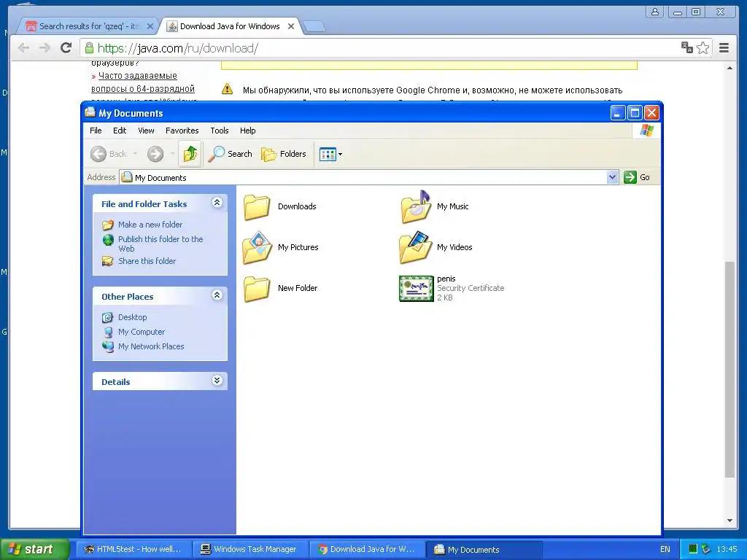The height and width of the screenshot is (560, 747).
Task: Click the Address field showing My Documents
Action: 363,178
